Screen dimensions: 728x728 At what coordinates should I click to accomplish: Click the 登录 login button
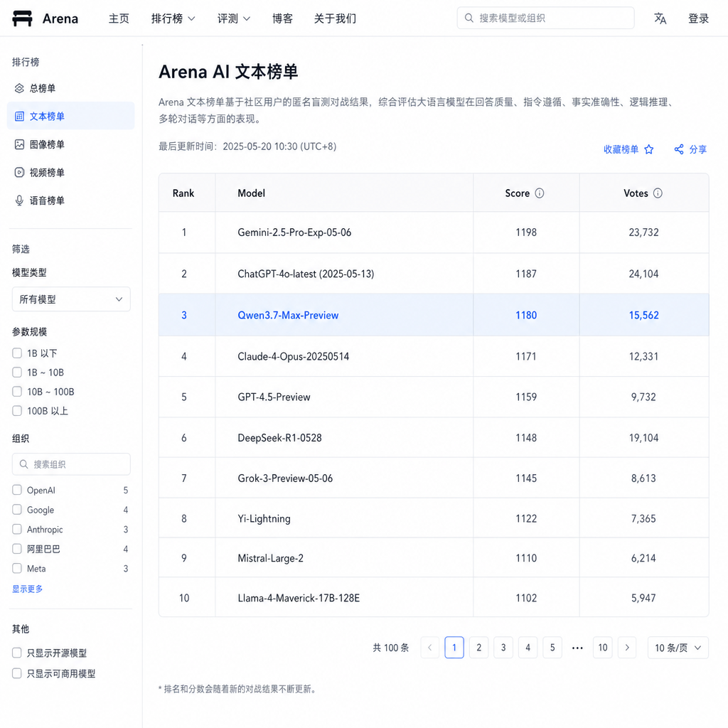pos(698,18)
